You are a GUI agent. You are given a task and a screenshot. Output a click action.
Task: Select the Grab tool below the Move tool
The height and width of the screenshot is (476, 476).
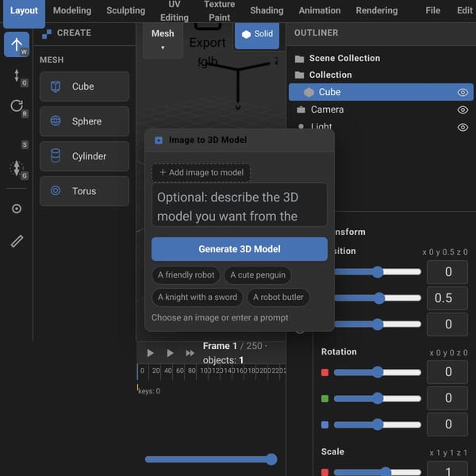pos(17,76)
